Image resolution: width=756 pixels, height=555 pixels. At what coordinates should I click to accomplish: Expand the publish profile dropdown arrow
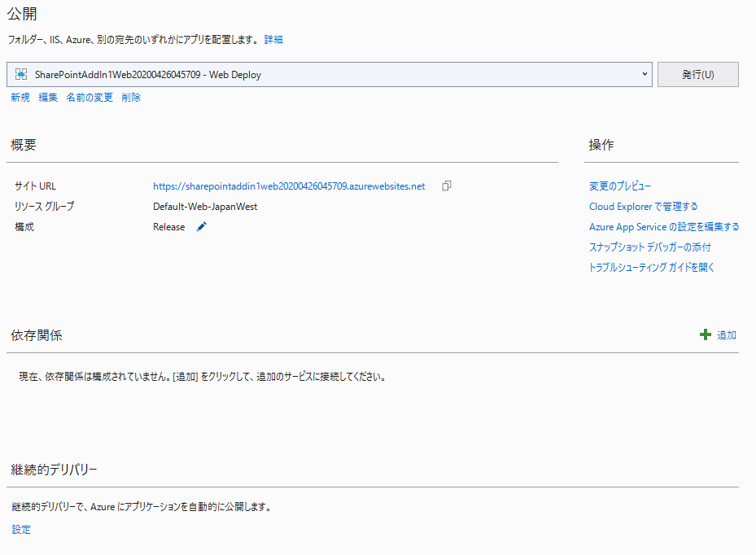pos(645,74)
